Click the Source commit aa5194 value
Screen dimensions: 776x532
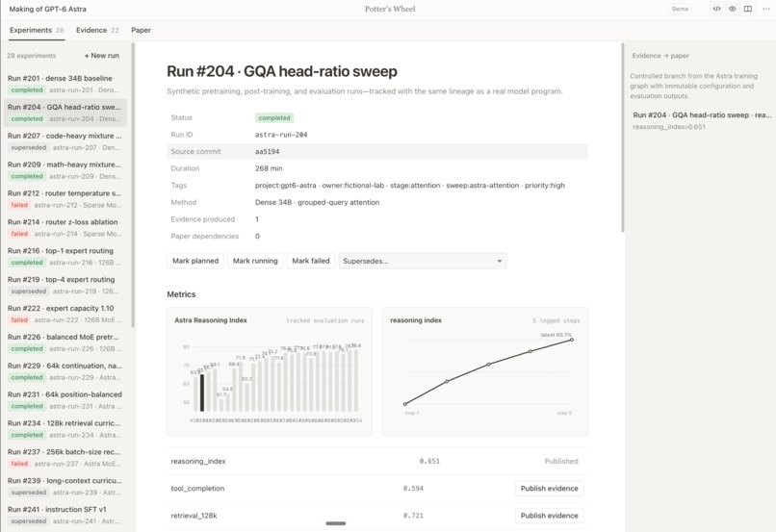point(268,151)
